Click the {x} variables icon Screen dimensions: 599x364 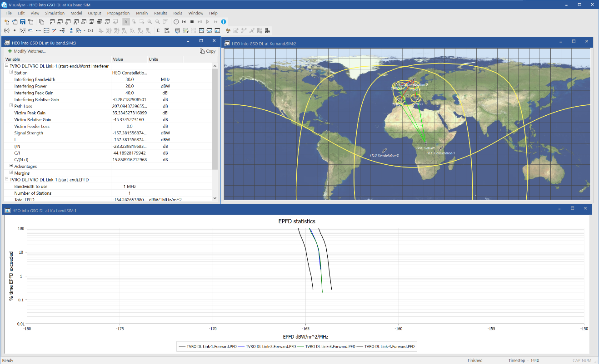[90, 30]
